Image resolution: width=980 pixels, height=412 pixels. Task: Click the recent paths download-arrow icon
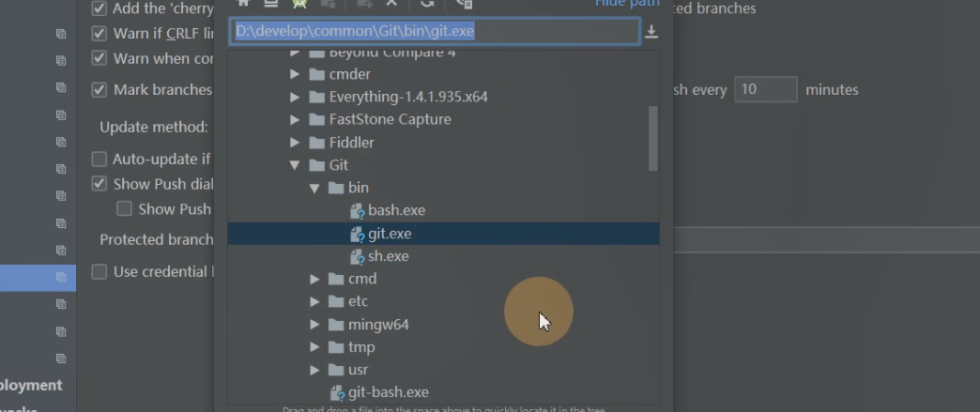(651, 32)
